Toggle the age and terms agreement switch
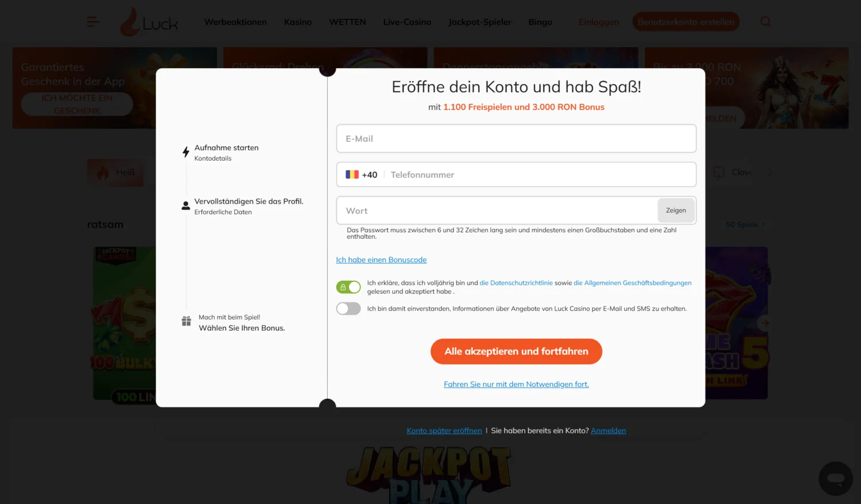Image resolution: width=861 pixels, height=504 pixels. (x=348, y=287)
